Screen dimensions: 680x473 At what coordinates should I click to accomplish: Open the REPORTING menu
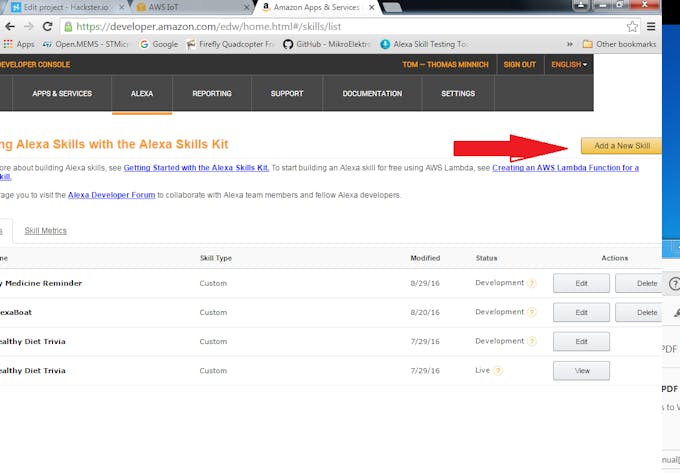[x=212, y=93]
